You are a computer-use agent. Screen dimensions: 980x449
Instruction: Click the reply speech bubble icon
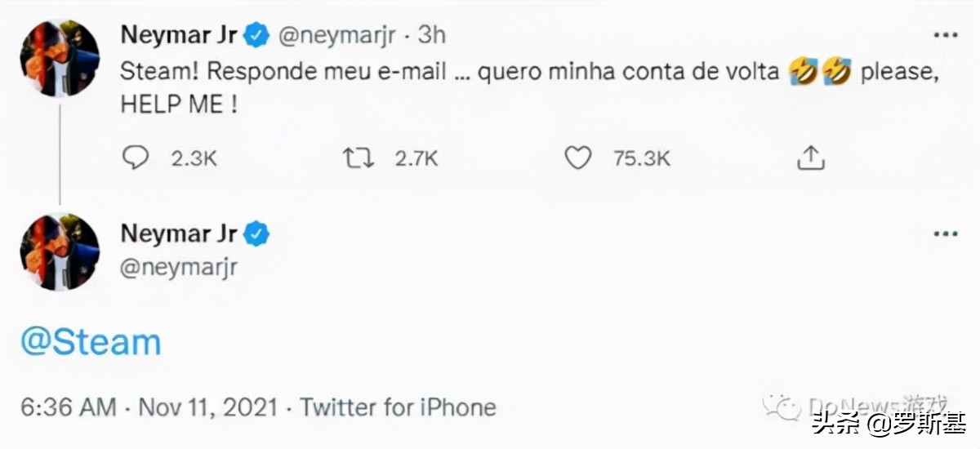tap(135, 158)
